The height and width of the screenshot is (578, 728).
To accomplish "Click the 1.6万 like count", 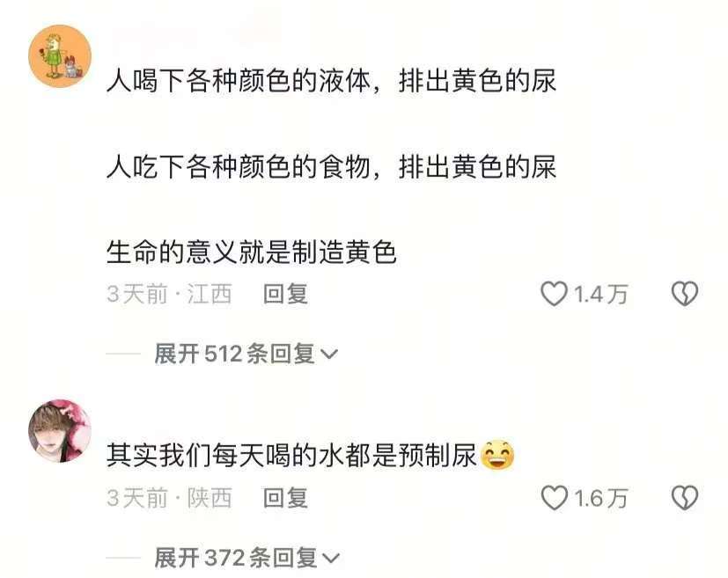I will 600,498.
